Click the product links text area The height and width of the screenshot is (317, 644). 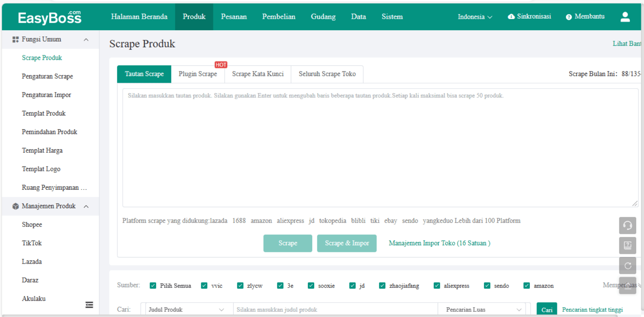click(380, 148)
